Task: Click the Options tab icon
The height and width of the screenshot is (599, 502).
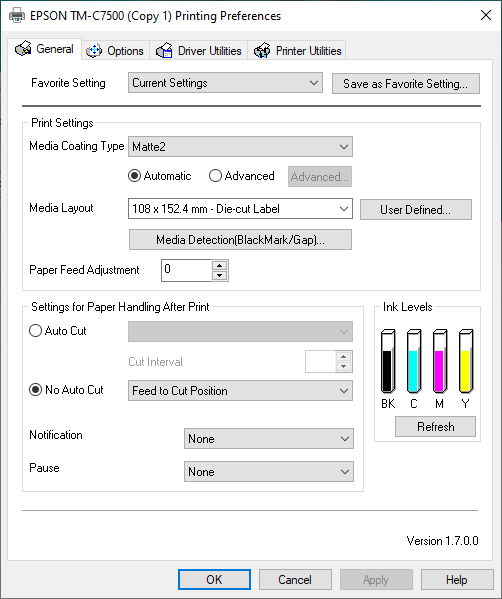Action: point(94,50)
